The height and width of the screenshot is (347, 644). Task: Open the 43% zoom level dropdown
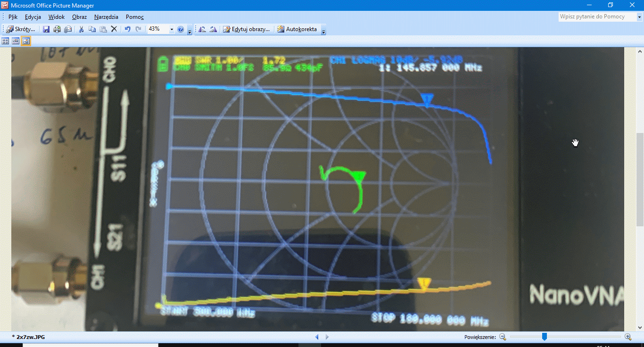[x=172, y=29]
